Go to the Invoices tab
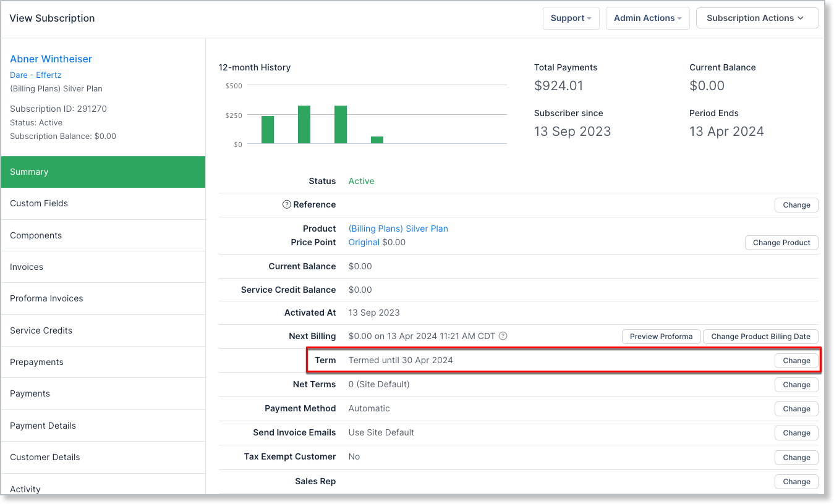Image resolution: width=834 pixels, height=504 pixels. pos(27,267)
